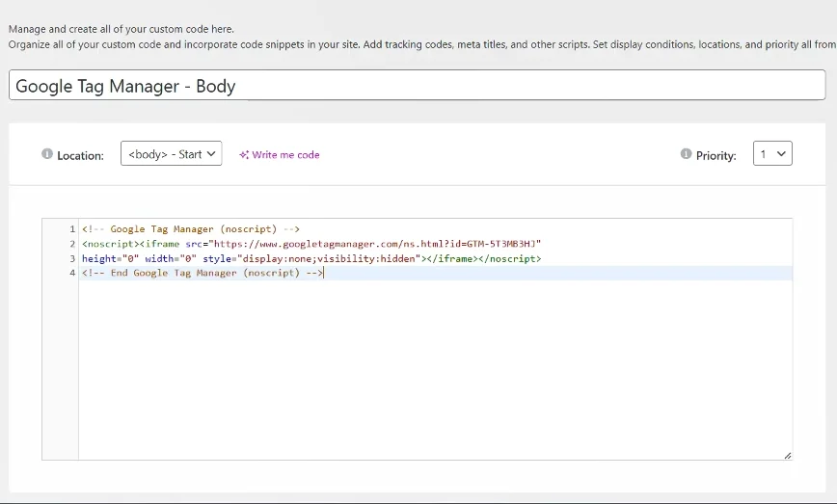This screenshot has width=837, height=504.
Task: Click the Priority info icon
Action: point(686,154)
